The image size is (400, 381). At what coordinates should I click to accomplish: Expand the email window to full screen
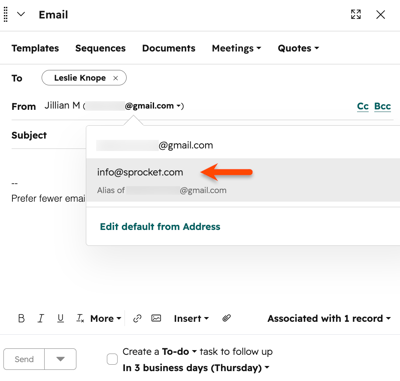pos(356,14)
